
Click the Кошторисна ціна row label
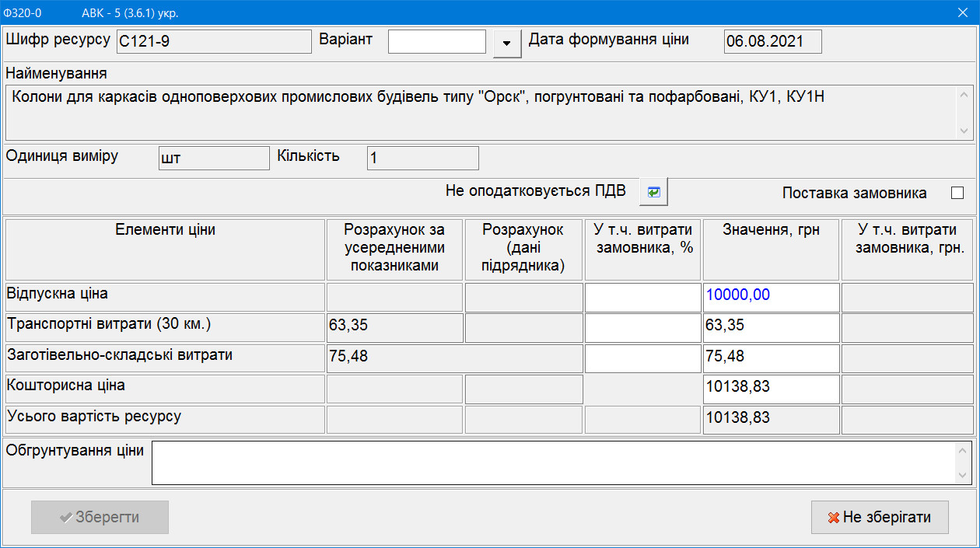[166, 389]
